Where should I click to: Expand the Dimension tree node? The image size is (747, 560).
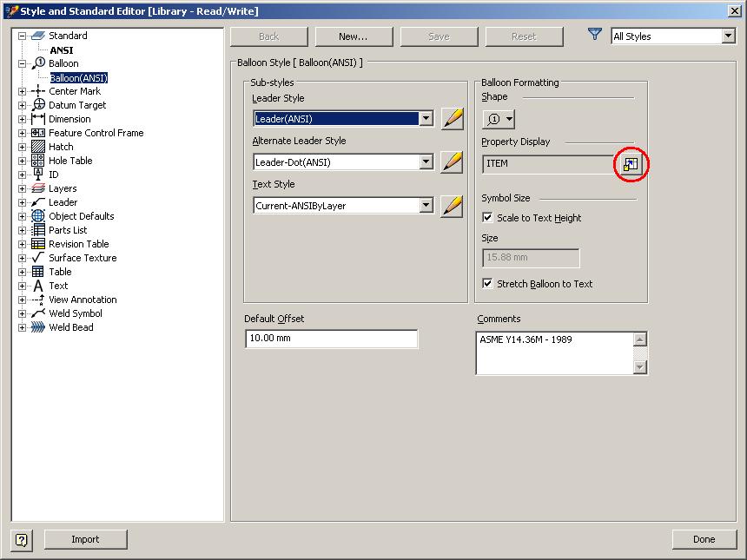pos(22,119)
